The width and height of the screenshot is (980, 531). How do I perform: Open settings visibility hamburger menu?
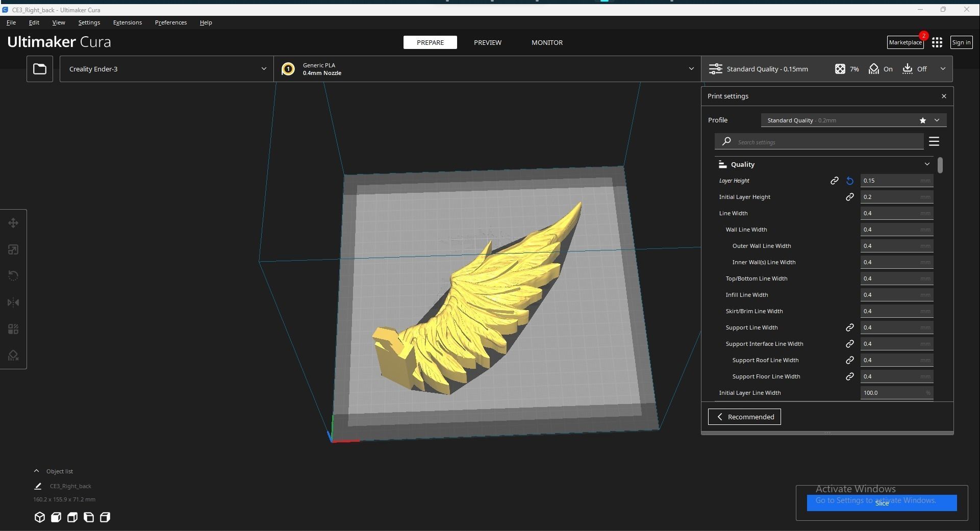934,141
